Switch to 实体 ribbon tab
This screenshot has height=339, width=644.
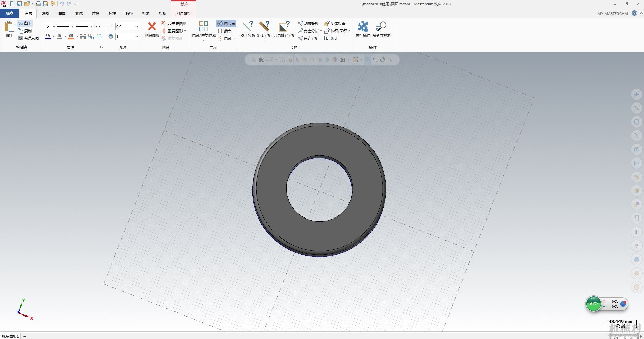coord(79,13)
